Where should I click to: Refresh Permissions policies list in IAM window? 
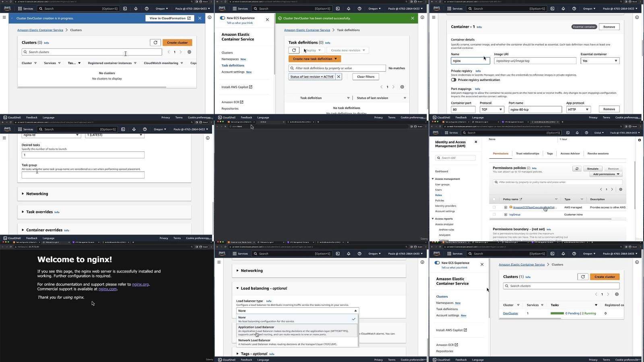pyautogui.click(x=577, y=169)
